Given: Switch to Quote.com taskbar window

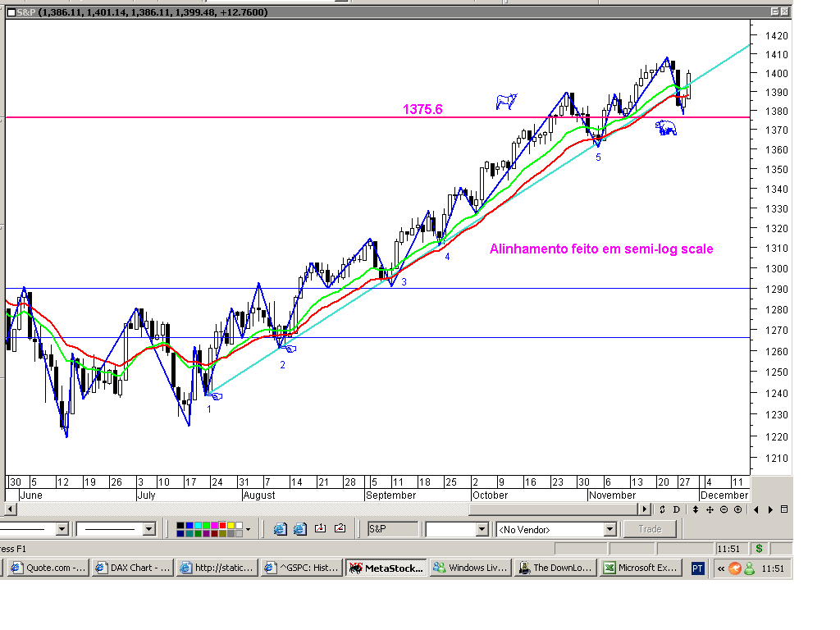Looking at the screenshot, I should [48, 568].
